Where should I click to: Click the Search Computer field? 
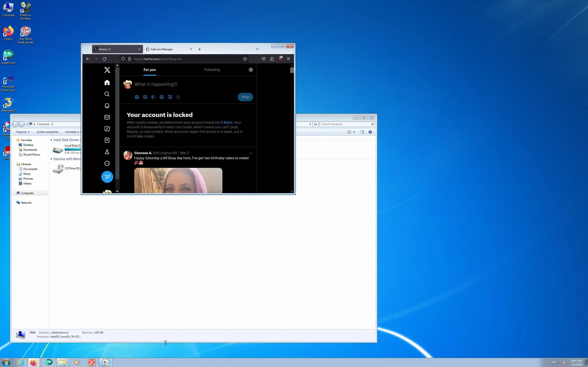click(345, 124)
